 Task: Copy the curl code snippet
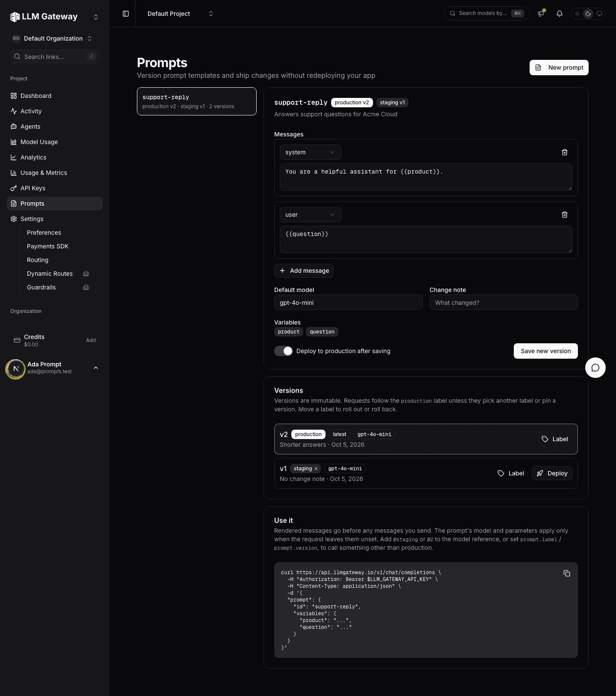coord(567,573)
